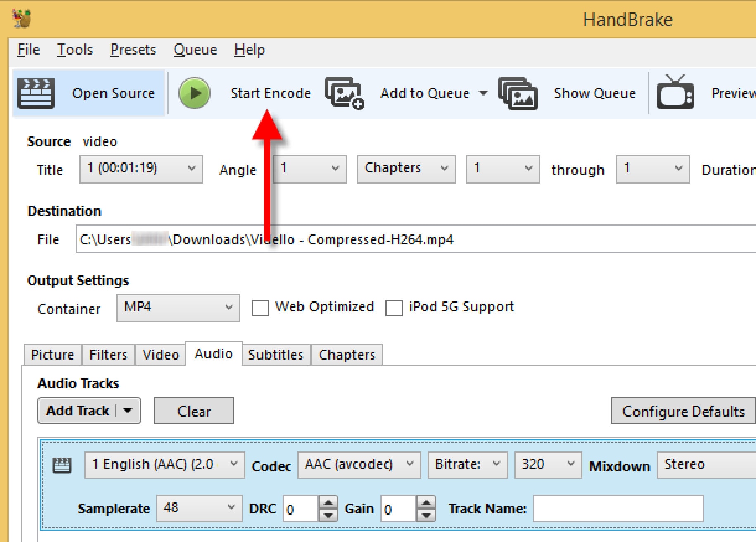The image size is (756, 542).
Task: Click the Show Queue label
Action: click(595, 93)
